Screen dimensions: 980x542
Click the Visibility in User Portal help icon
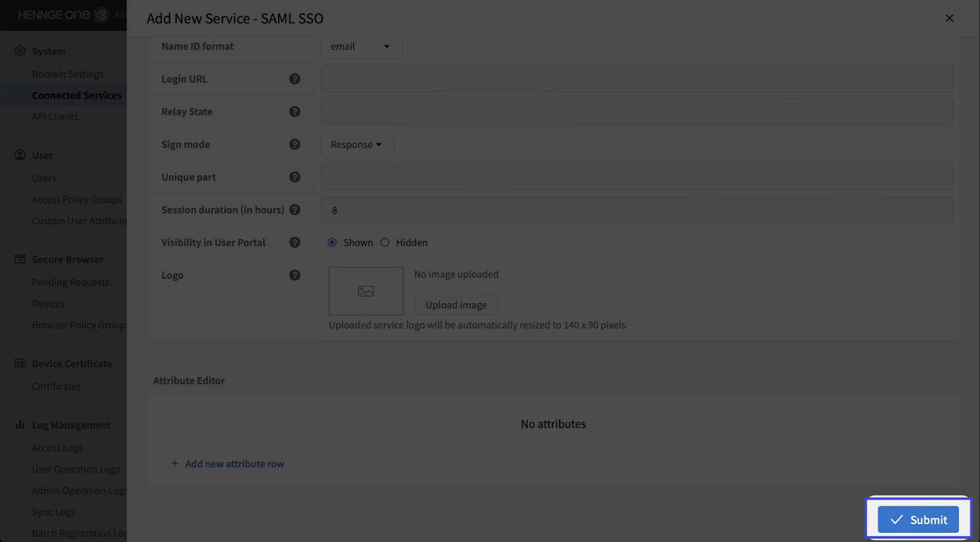pos(295,243)
